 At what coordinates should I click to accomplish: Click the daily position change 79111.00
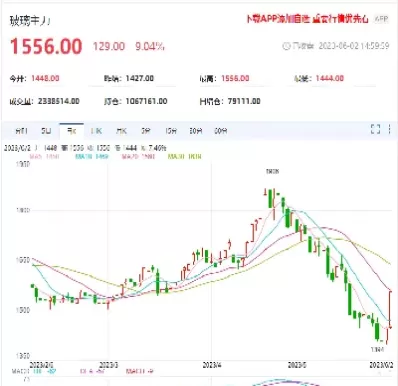click(244, 101)
